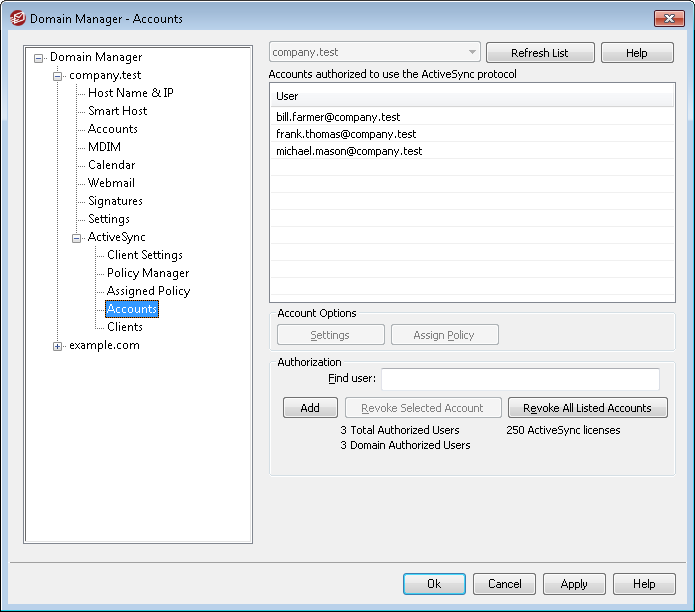Collapse the Domain Manager root node
This screenshot has height=612, width=695.
point(39,58)
